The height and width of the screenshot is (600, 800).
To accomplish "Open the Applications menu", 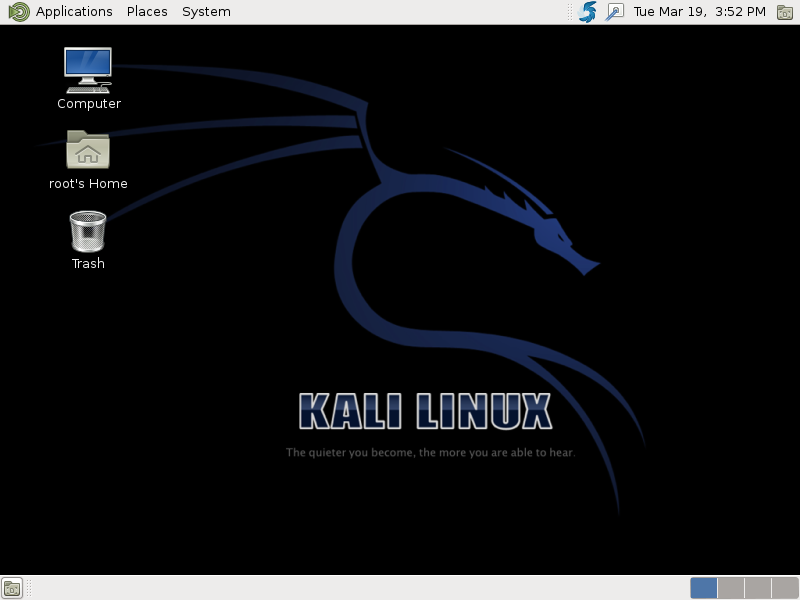I will (x=74, y=11).
